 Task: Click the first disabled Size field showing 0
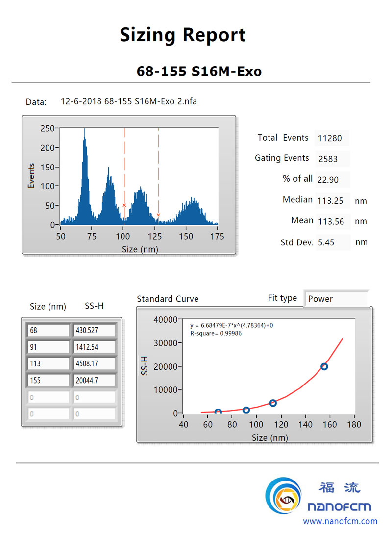pyautogui.click(x=49, y=397)
